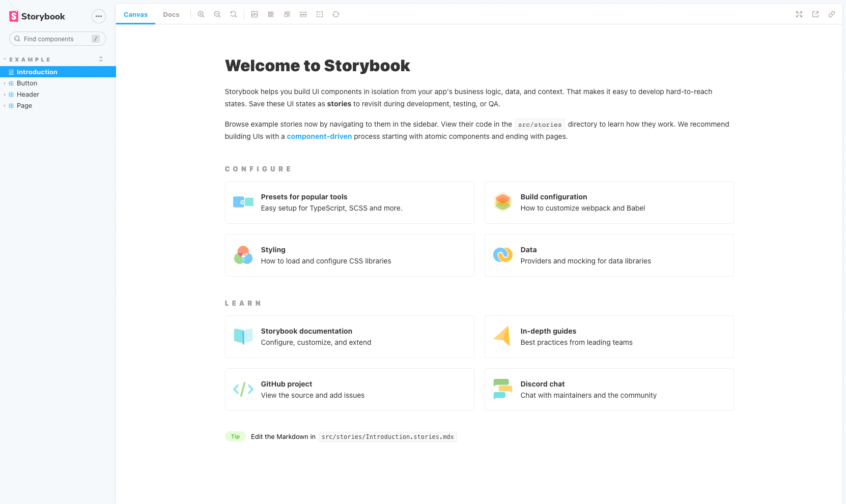Viewport: 846px width, 504px height.
Task: Click the Header component grid icon
Action: click(11, 95)
